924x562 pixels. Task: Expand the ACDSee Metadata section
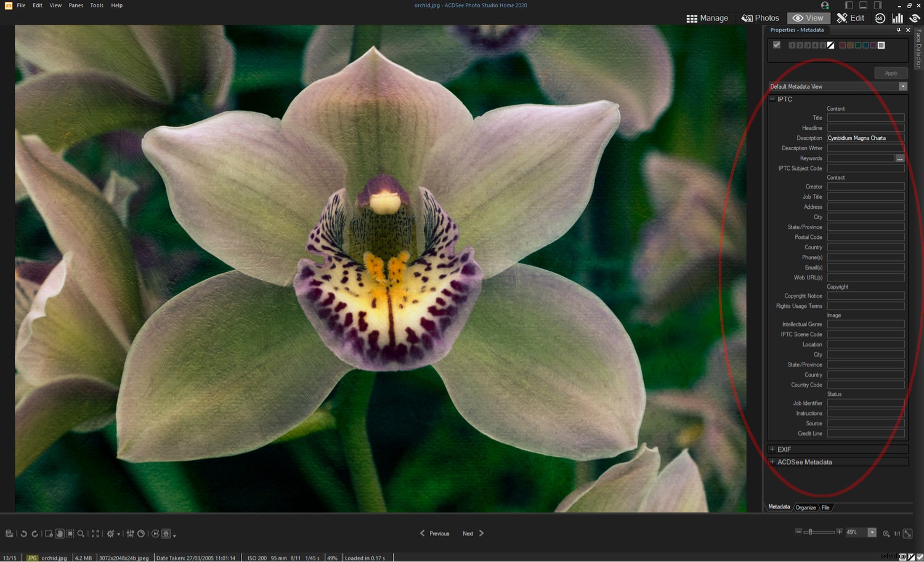772,462
